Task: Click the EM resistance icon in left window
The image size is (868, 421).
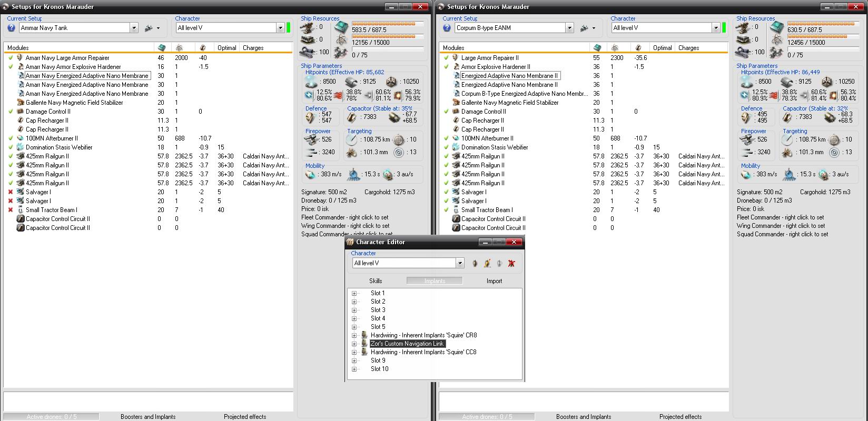Action: point(310,95)
